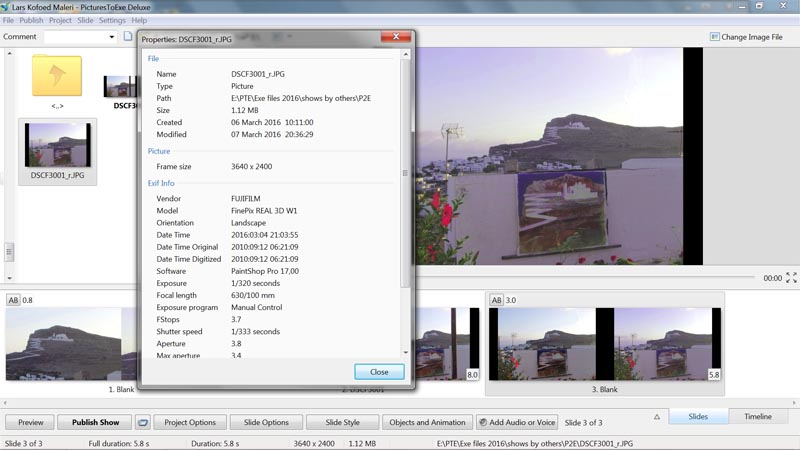The image size is (800, 450).
Task: Click the Path value in Properties
Action: (301, 98)
